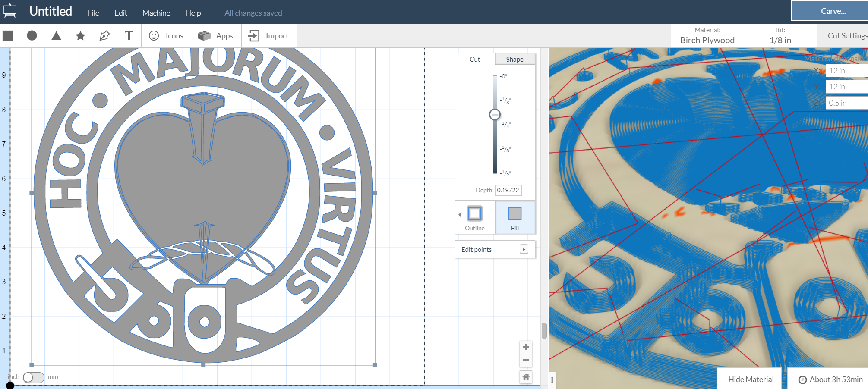
Task: Open the Machine menu
Action: [156, 13]
